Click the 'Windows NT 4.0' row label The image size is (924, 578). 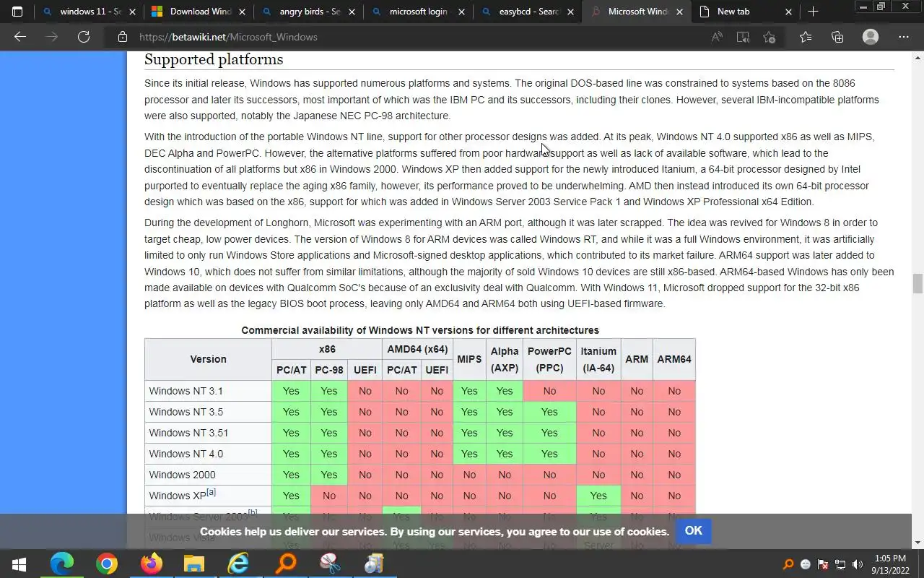[x=186, y=454]
